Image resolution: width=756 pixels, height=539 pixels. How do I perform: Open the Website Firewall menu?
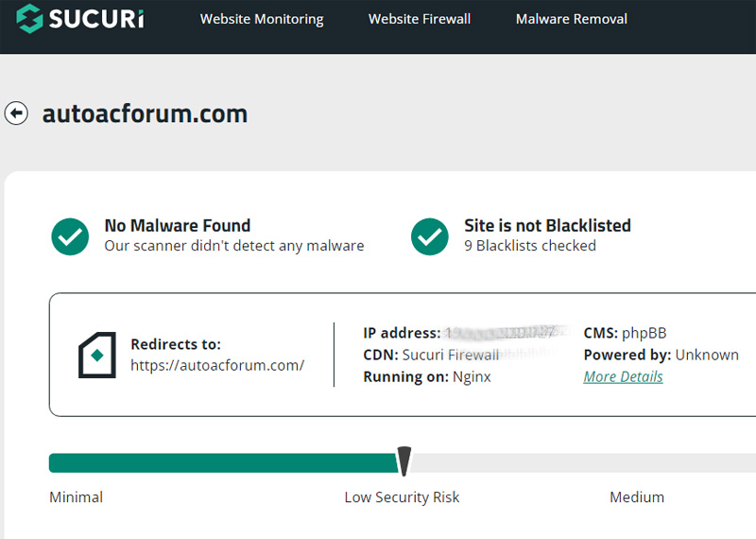click(x=420, y=19)
